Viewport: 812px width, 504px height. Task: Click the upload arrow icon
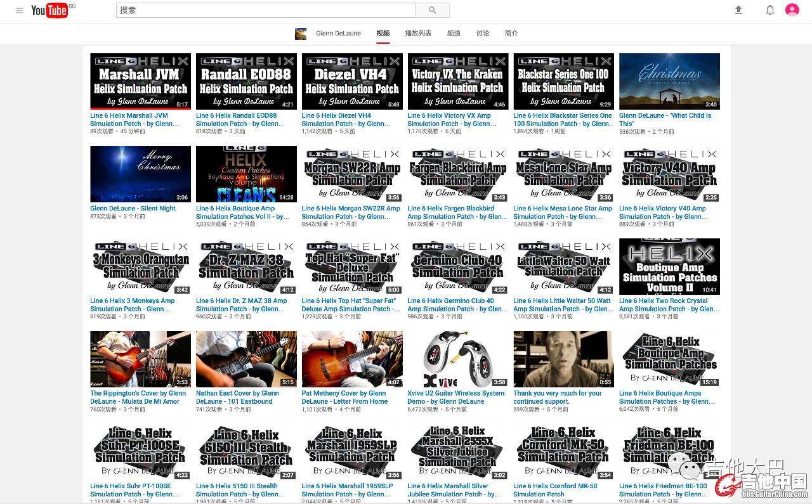(738, 10)
